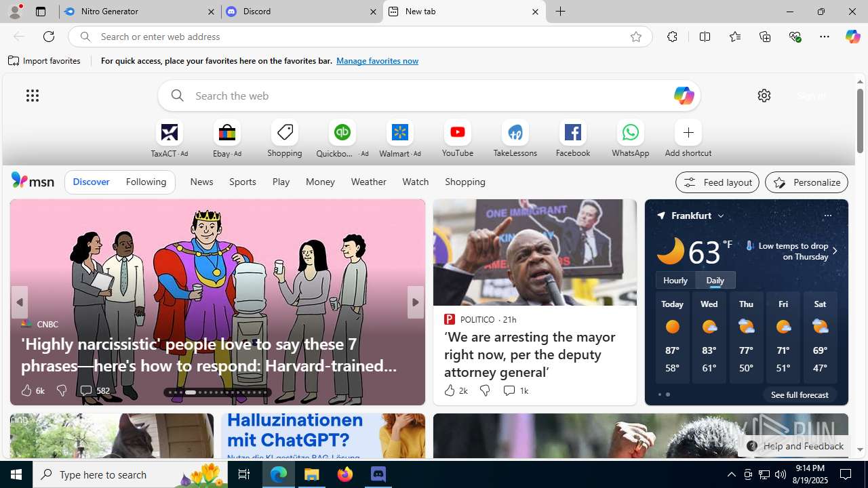The height and width of the screenshot is (488, 868).
Task: Open new browser tab plus button
Action: click(560, 12)
